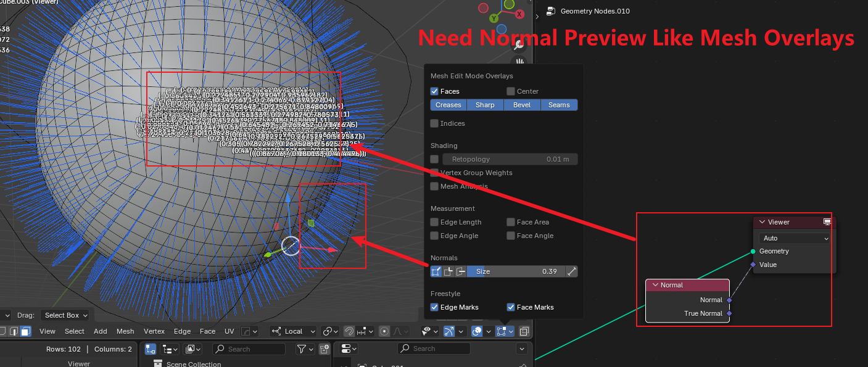Open the Mesh menu
Viewport: 868px width, 367px height.
(125, 331)
